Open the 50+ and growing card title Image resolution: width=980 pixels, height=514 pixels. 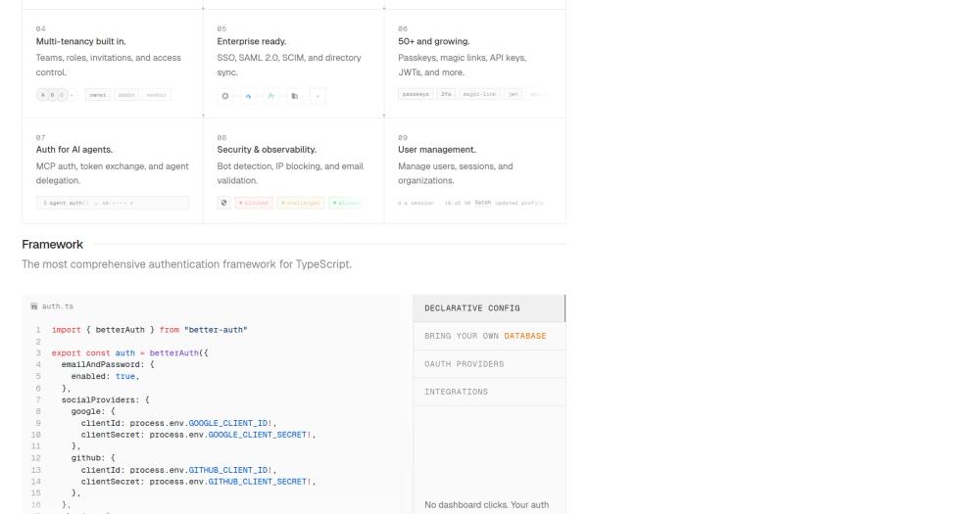[434, 41]
